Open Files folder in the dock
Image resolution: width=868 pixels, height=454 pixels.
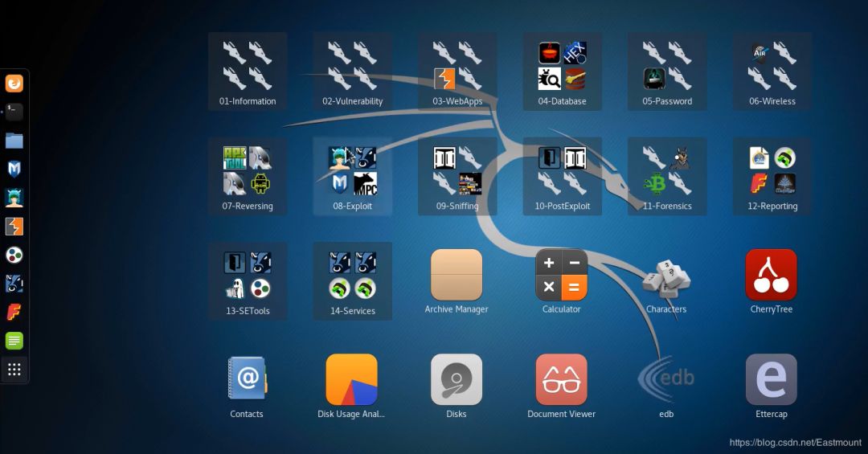coord(14,141)
